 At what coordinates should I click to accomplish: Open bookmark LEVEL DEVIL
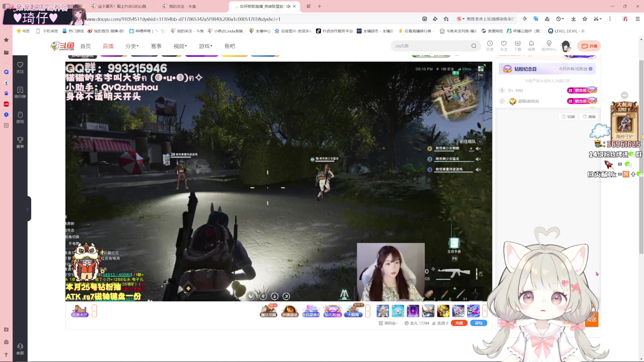567,31
